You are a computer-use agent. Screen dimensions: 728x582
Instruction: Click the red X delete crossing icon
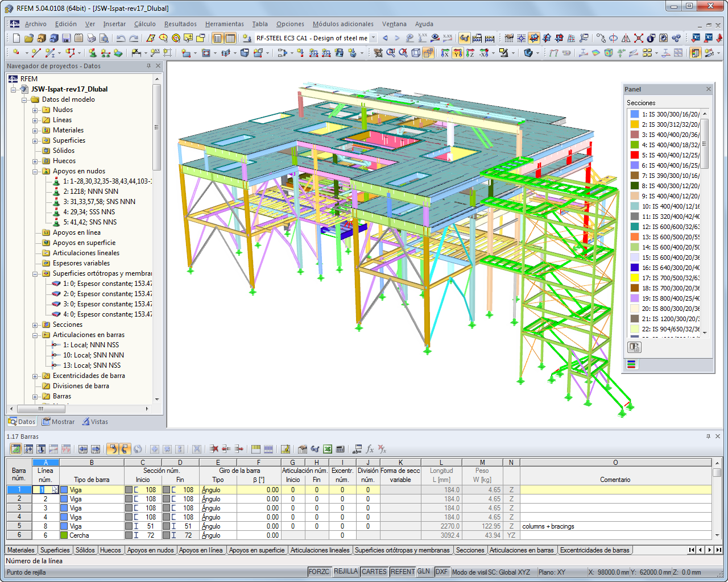tap(639, 38)
